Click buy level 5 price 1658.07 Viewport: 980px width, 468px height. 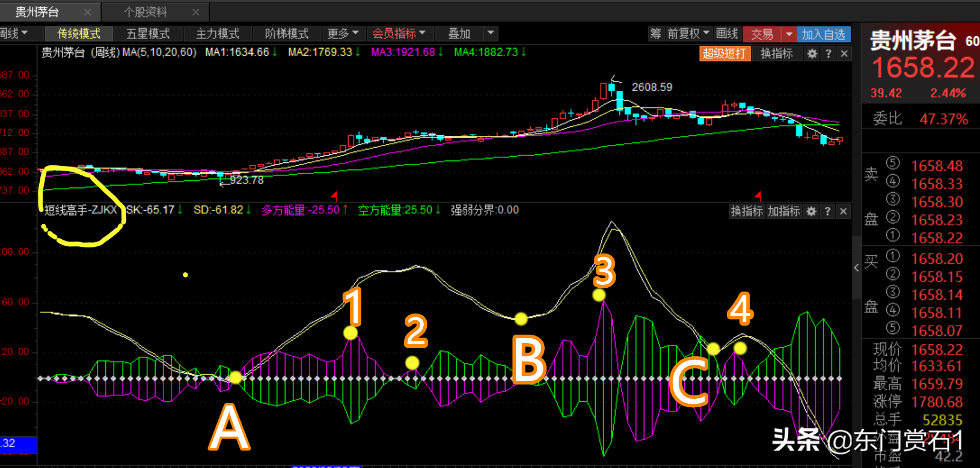click(x=937, y=331)
